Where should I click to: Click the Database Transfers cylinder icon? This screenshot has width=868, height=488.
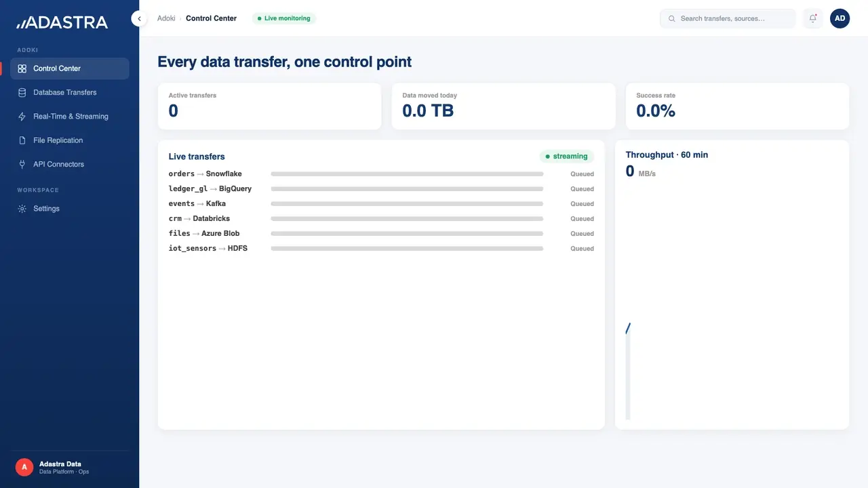click(22, 92)
